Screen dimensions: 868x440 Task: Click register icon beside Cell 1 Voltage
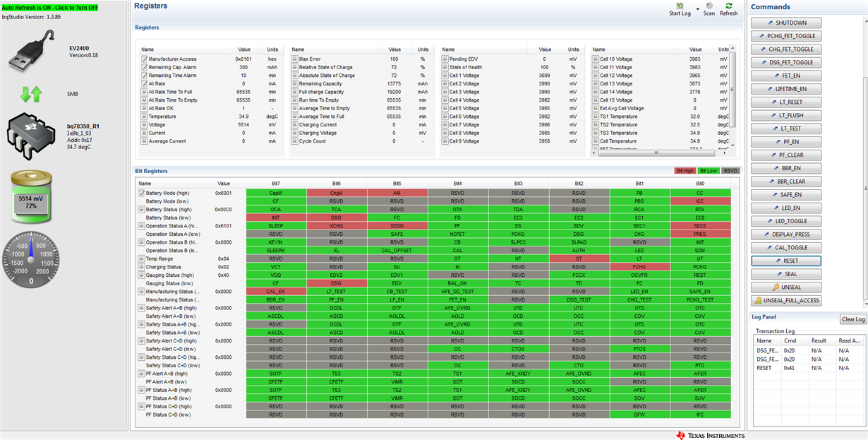point(445,76)
